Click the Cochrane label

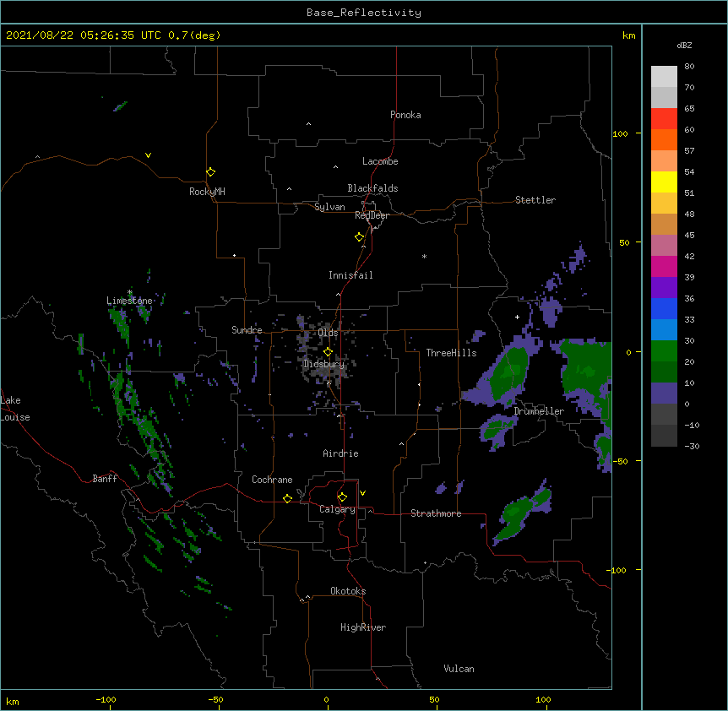272,480
